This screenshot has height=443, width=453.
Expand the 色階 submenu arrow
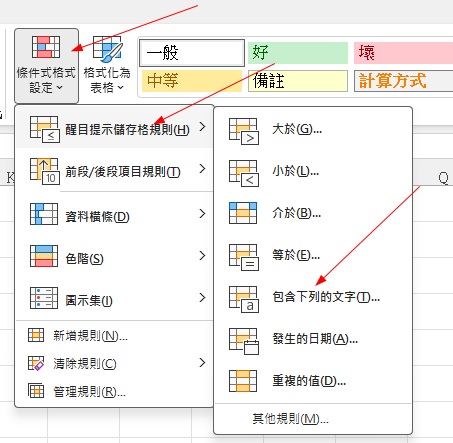[x=202, y=256]
